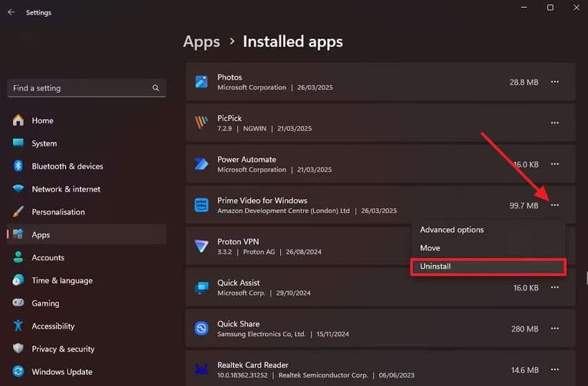The height and width of the screenshot is (386, 588).
Task: Click the Apps sidebar icon
Action: [18, 234]
